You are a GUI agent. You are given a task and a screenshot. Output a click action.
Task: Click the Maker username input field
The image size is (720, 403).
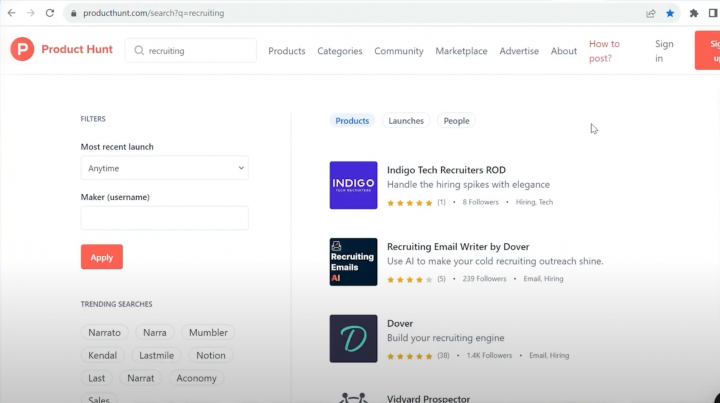click(164, 218)
